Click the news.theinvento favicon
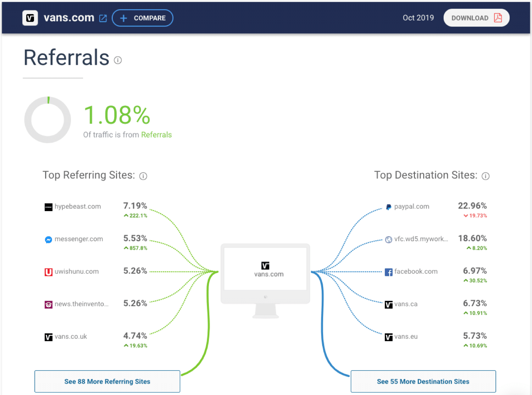The width and height of the screenshot is (532, 395). coord(48,304)
